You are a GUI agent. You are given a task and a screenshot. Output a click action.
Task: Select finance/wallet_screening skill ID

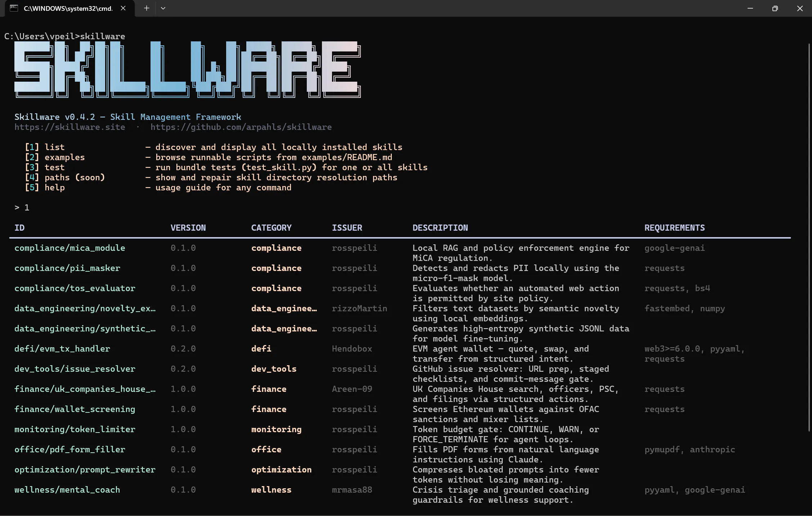[75, 409]
